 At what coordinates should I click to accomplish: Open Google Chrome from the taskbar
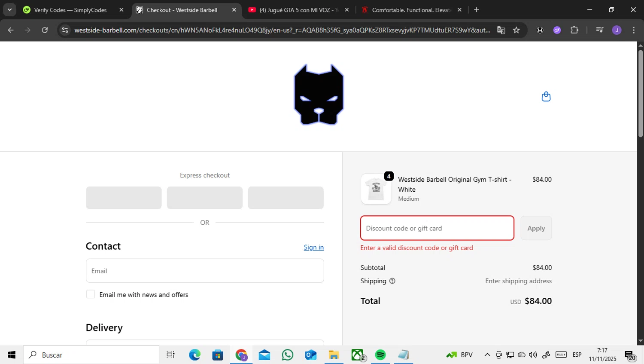click(x=241, y=355)
